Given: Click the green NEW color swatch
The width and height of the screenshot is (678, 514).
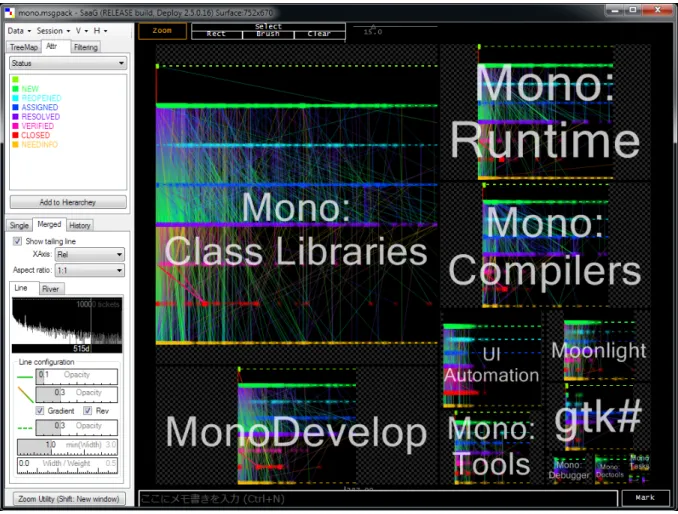Looking at the screenshot, I should [x=16, y=89].
